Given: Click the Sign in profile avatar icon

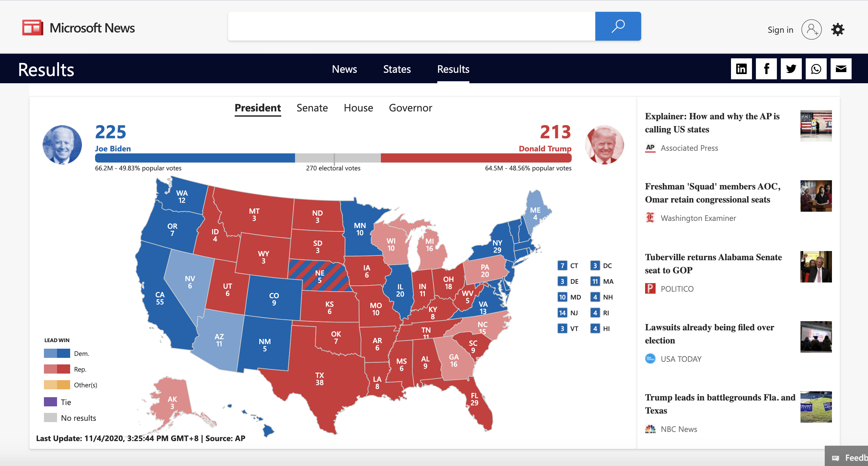Looking at the screenshot, I should point(811,29).
